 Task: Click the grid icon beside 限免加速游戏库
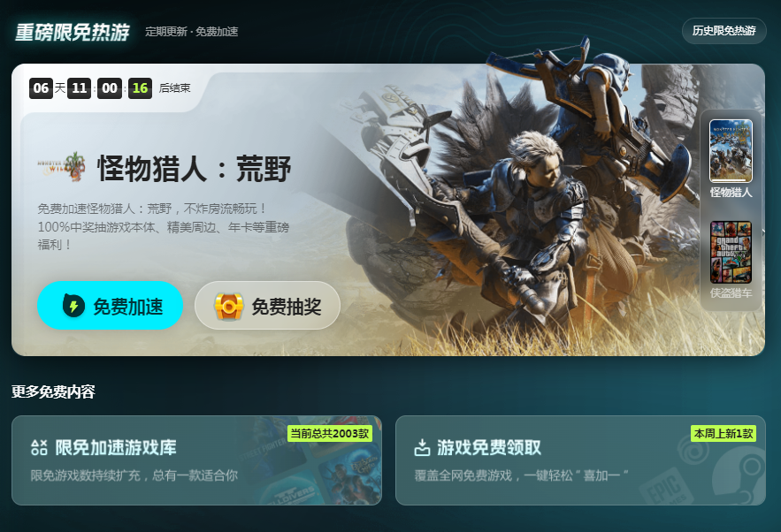point(39,447)
